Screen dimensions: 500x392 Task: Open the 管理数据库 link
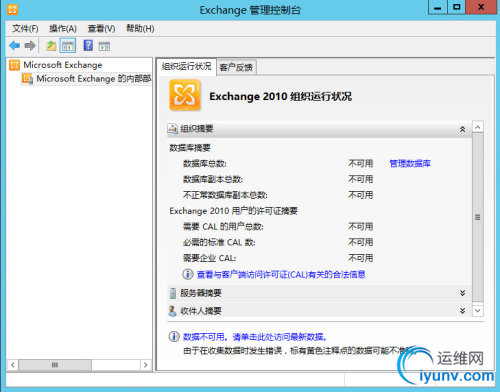coord(410,163)
